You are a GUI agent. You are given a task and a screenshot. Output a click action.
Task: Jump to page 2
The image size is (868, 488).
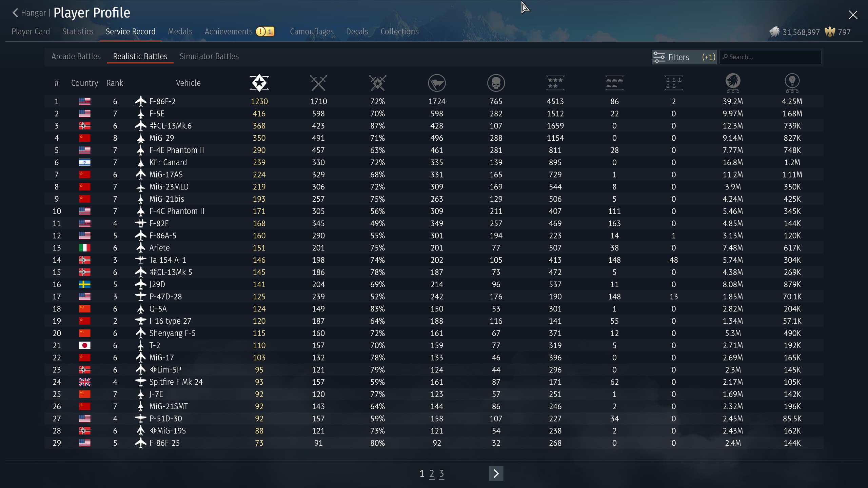(x=432, y=473)
